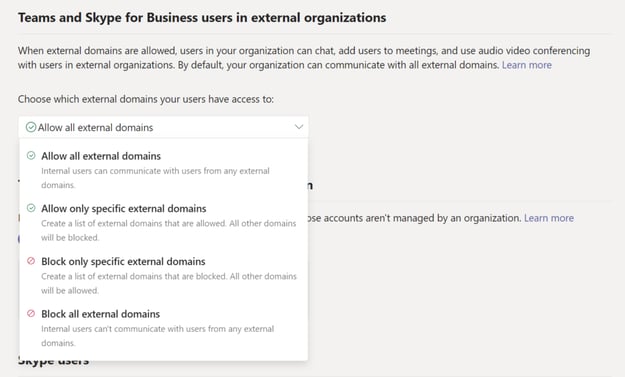The width and height of the screenshot is (625, 377).
Task: Click description 'Create a list of external domains that are allowed'
Action: pos(169,230)
